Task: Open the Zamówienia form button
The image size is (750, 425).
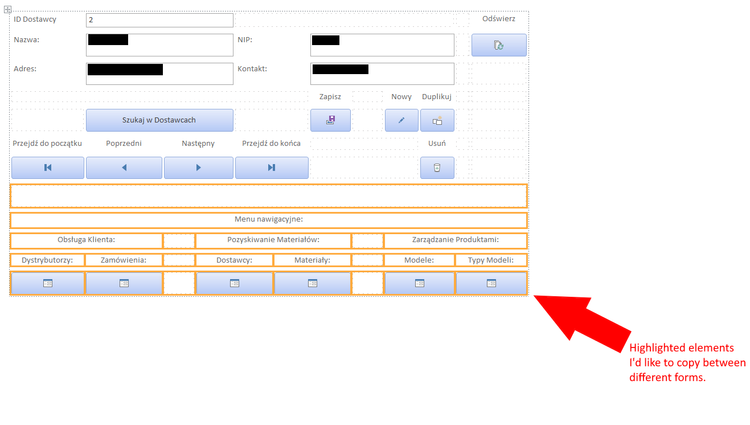Action: (x=124, y=283)
